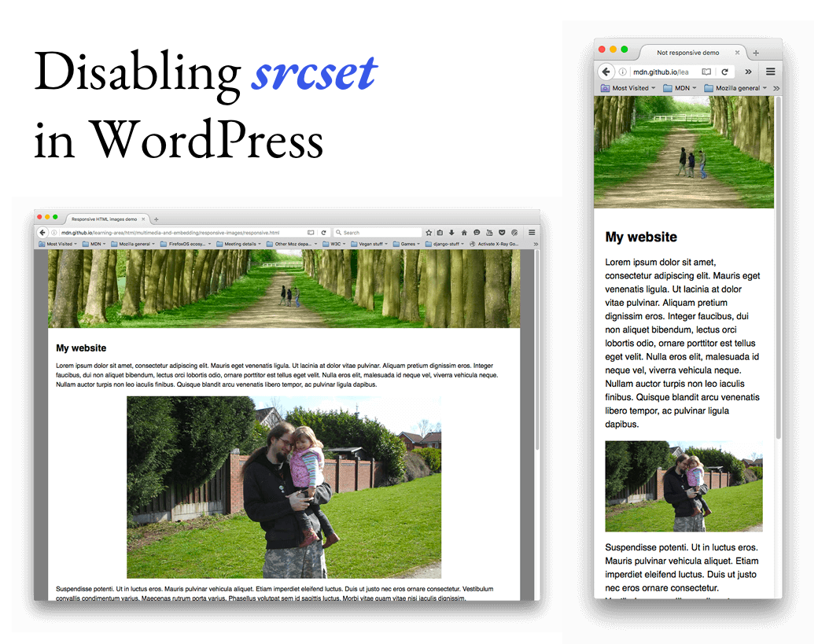Reload the page in the narrow browser window
The image size is (818, 644).
point(724,72)
